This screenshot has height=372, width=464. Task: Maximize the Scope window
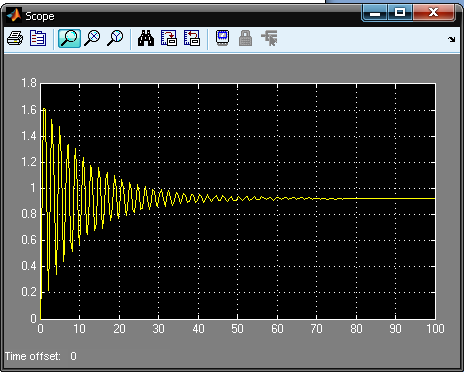click(x=400, y=13)
